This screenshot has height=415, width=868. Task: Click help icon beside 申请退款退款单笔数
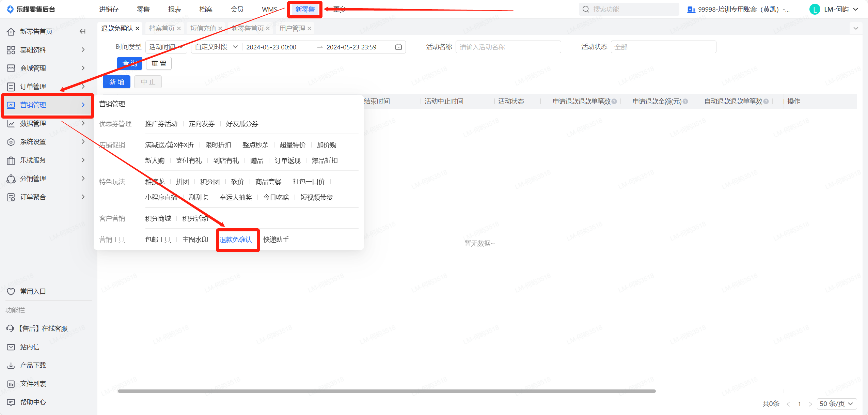point(614,101)
